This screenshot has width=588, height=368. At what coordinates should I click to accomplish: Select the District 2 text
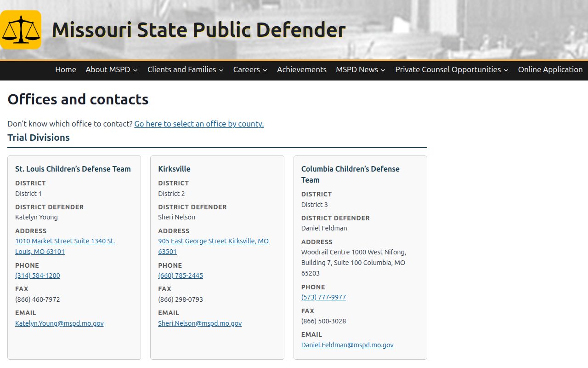(x=171, y=194)
